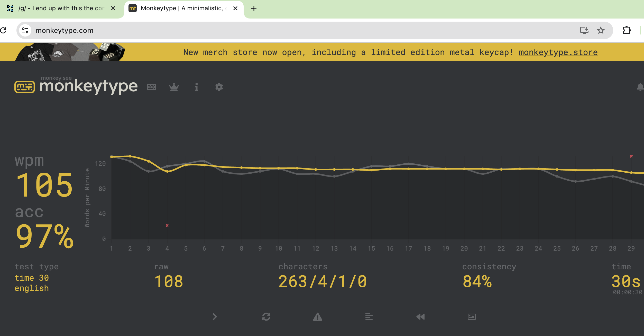Save screenshot image icon
Image resolution: width=644 pixels, height=336 pixels.
(472, 317)
